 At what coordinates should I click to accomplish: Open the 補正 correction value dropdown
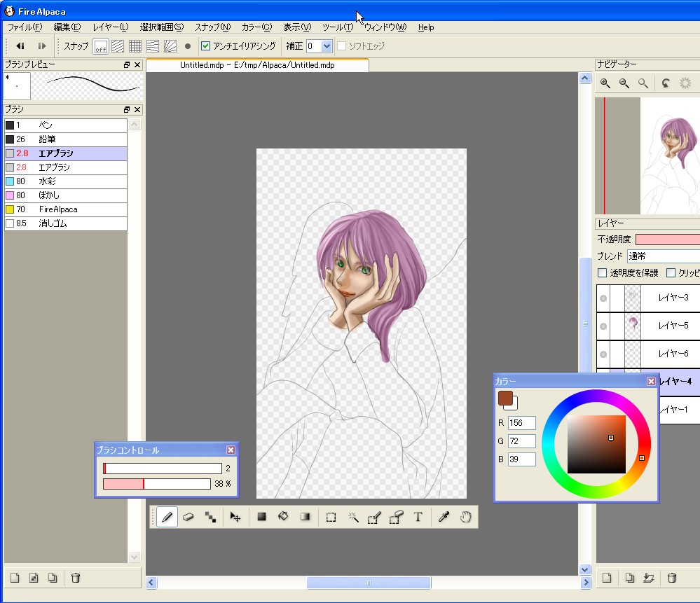tap(327, 46)
